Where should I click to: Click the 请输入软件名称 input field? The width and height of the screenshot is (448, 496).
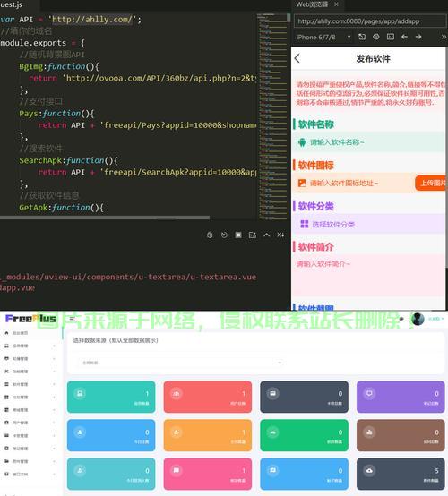(368, 142)
